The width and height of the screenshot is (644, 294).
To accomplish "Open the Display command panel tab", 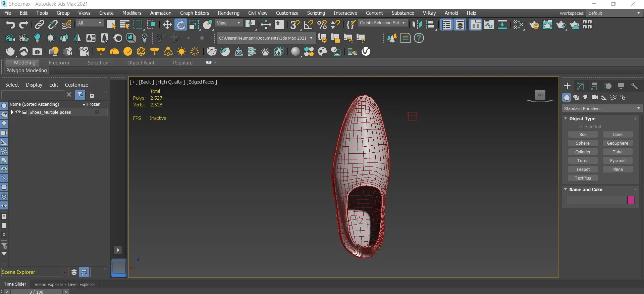I will pyautogui.click(x=621, y=86).
